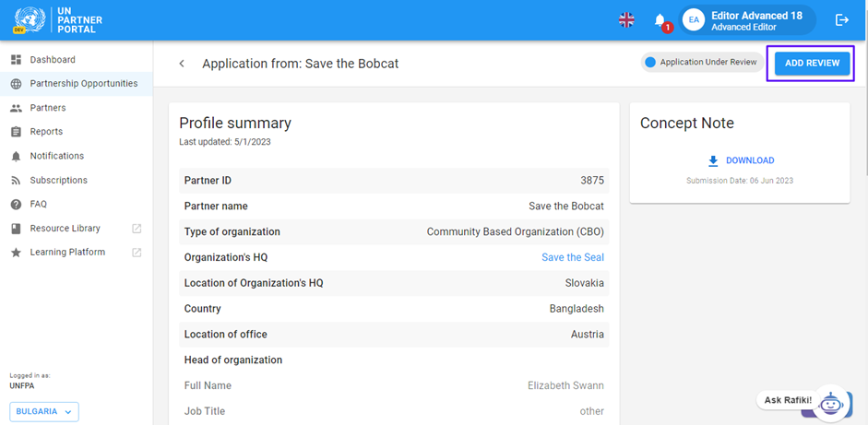Click the Subscriptions feed icon
Viewport: 868px width, 425px height.
click(16, 181)
